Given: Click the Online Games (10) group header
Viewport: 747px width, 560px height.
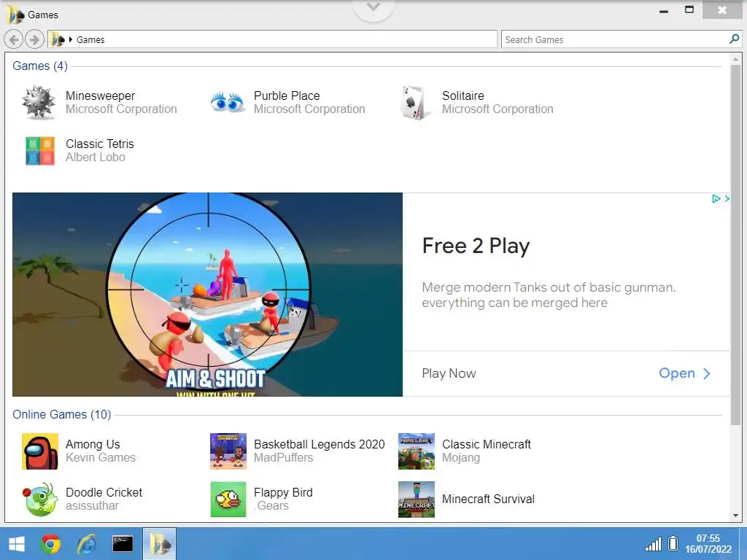Looking at the screenshot, I should coord(62,414).
